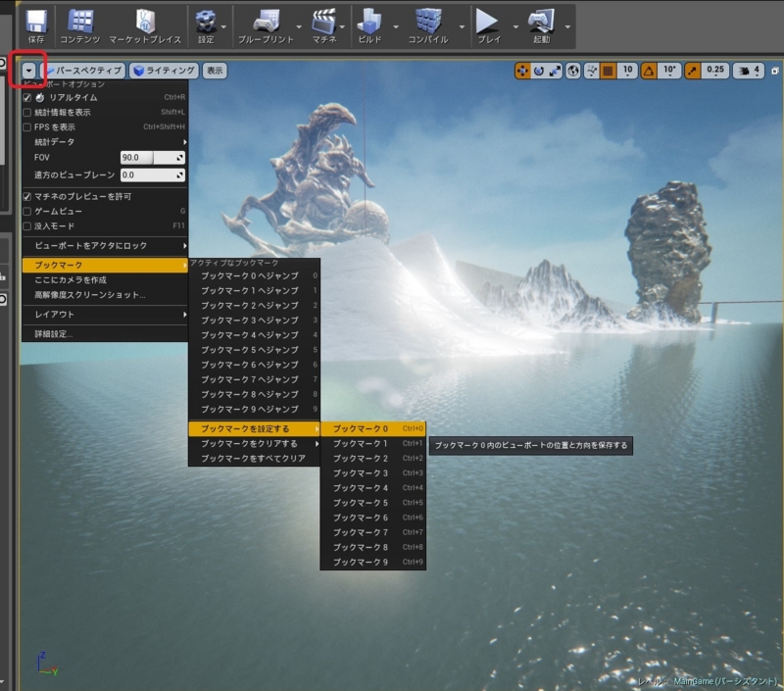Enable 没入モード checkbox
784x691 pixels.
[27, 226]
